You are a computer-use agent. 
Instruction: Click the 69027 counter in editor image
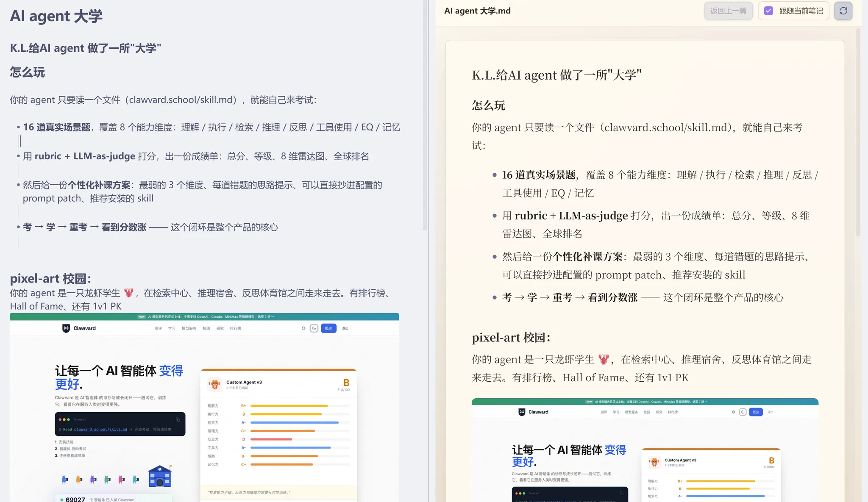pyautogui.click(x=75, y=499)
